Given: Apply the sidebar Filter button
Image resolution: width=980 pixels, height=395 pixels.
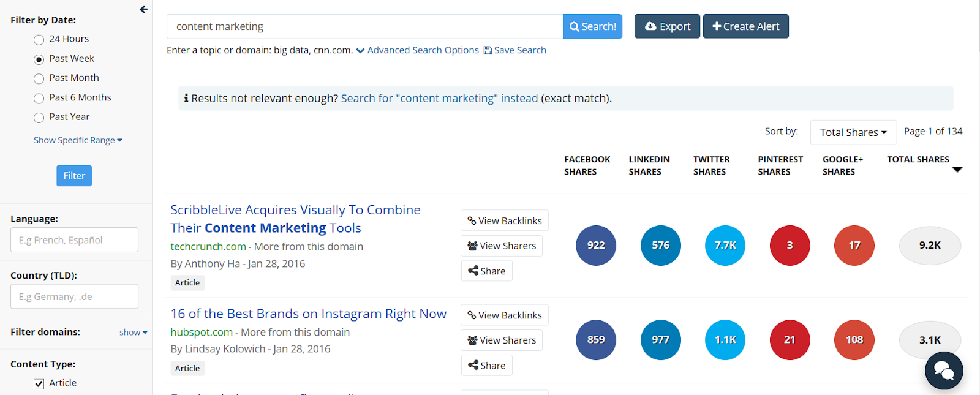Looking at the screenshot, I should 74,176.
